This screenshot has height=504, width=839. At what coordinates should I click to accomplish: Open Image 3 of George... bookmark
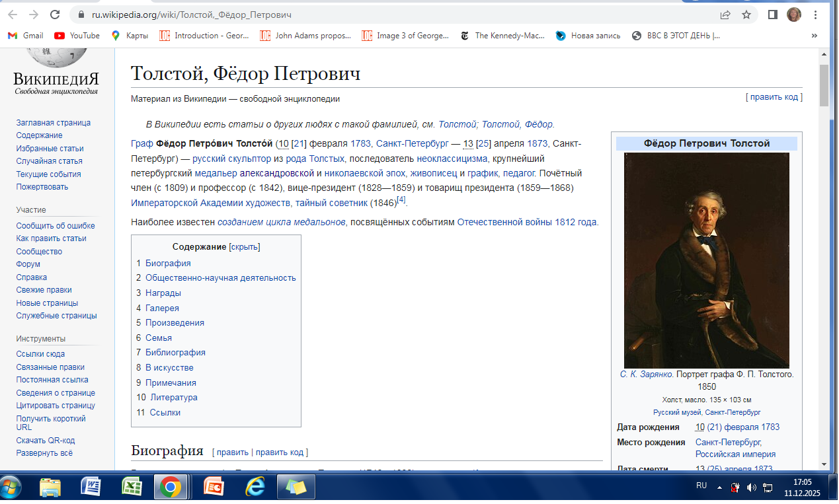[x=406, y=36]
